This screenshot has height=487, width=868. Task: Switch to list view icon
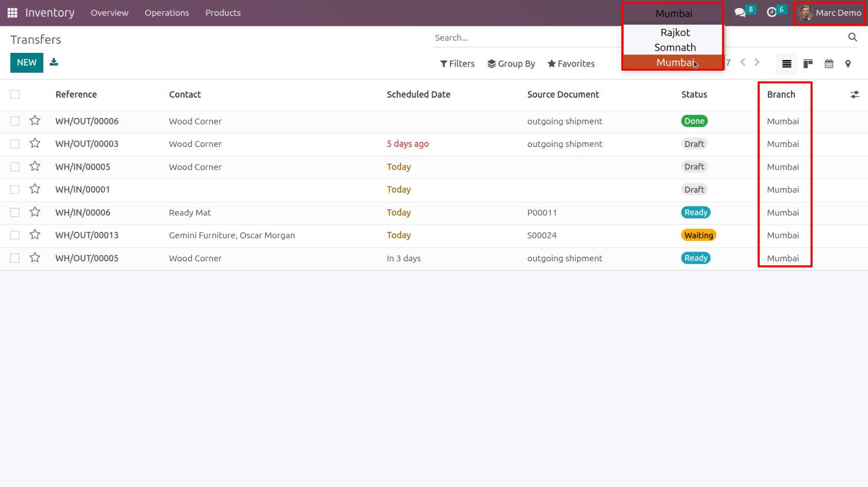(x=787, y=64)
